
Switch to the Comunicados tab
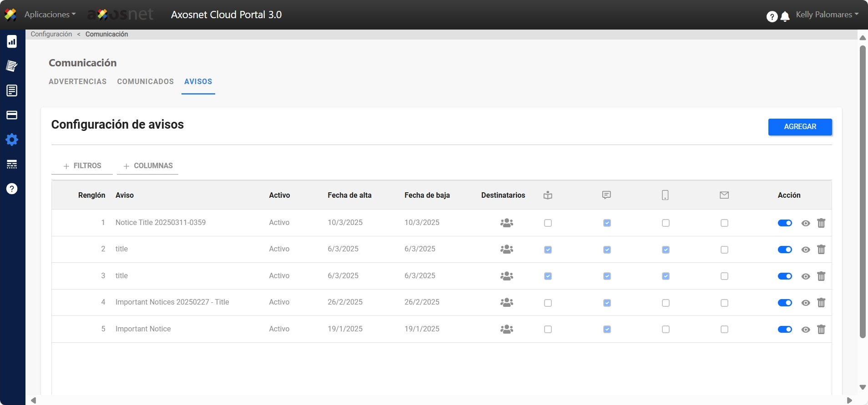pos(145,82)
